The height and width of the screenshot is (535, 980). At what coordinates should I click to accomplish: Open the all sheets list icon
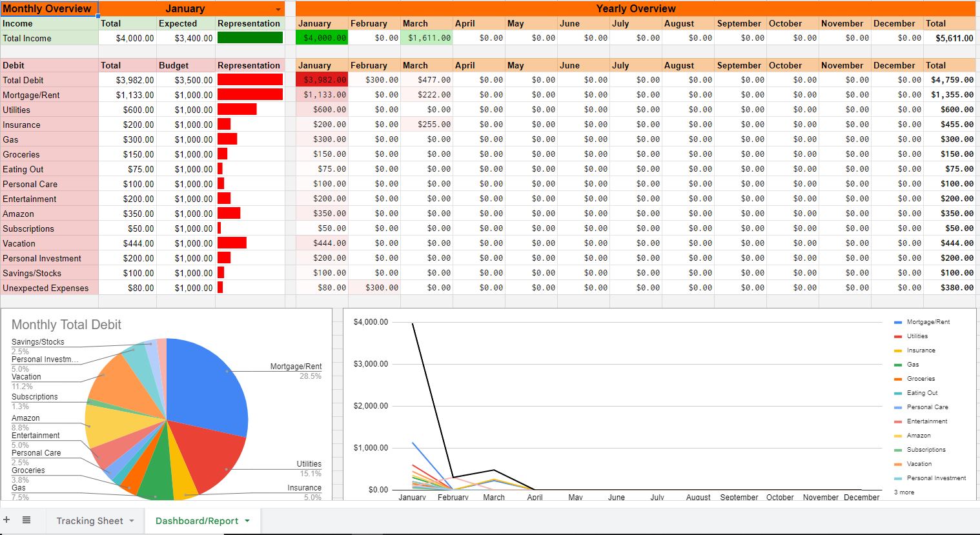(x=26, y=520)
